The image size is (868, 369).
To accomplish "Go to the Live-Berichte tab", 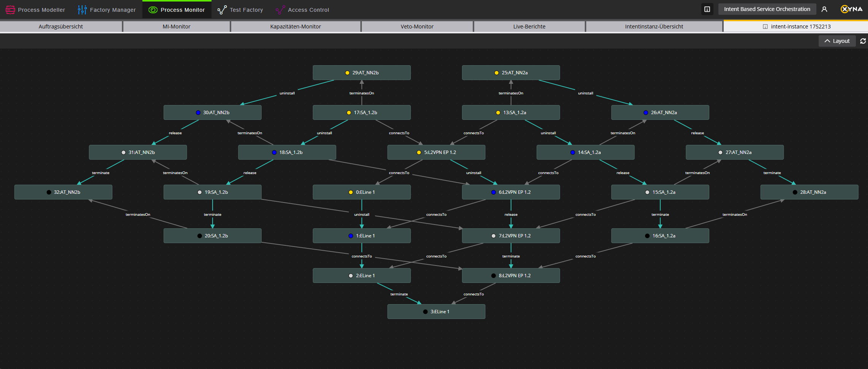I will (529, 27).
